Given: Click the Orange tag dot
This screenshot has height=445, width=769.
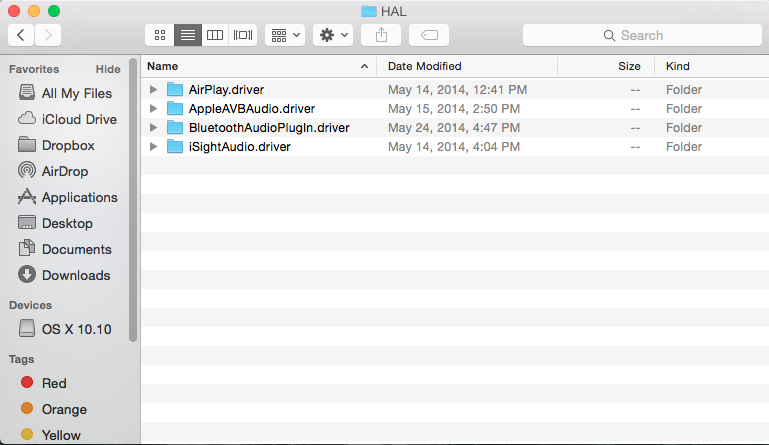Looking at the screenshot, I should pos(27,408).
